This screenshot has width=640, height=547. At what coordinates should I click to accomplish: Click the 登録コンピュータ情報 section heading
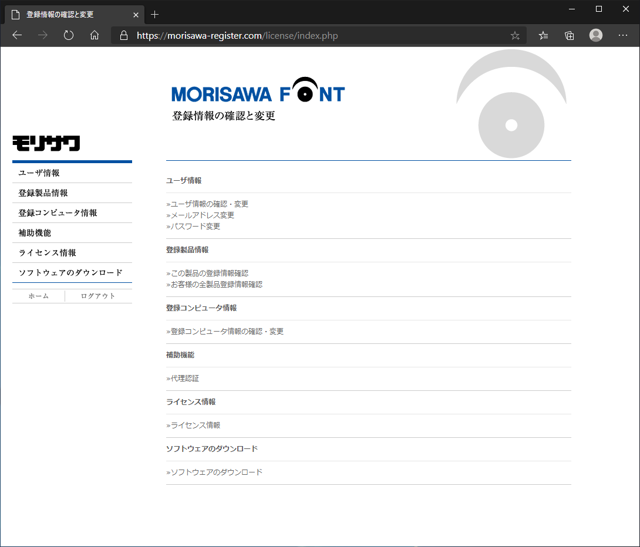pos(201,308)
